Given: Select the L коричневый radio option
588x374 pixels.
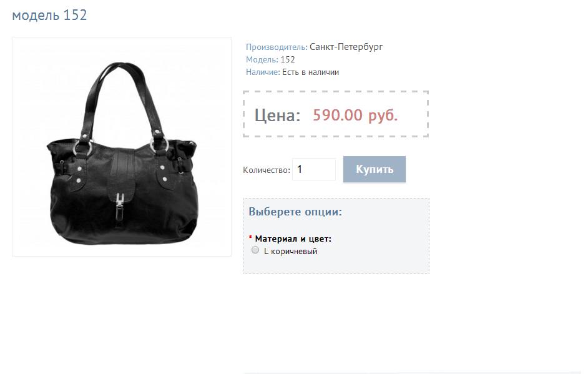Looking at the screenshot, I should (x=255, y=250).
